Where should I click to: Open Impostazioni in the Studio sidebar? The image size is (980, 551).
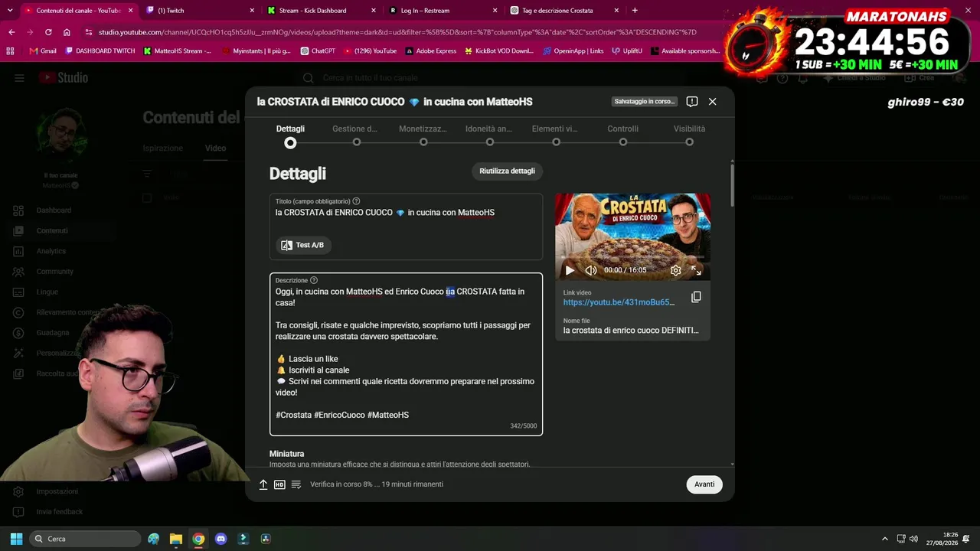coord(57,491)
